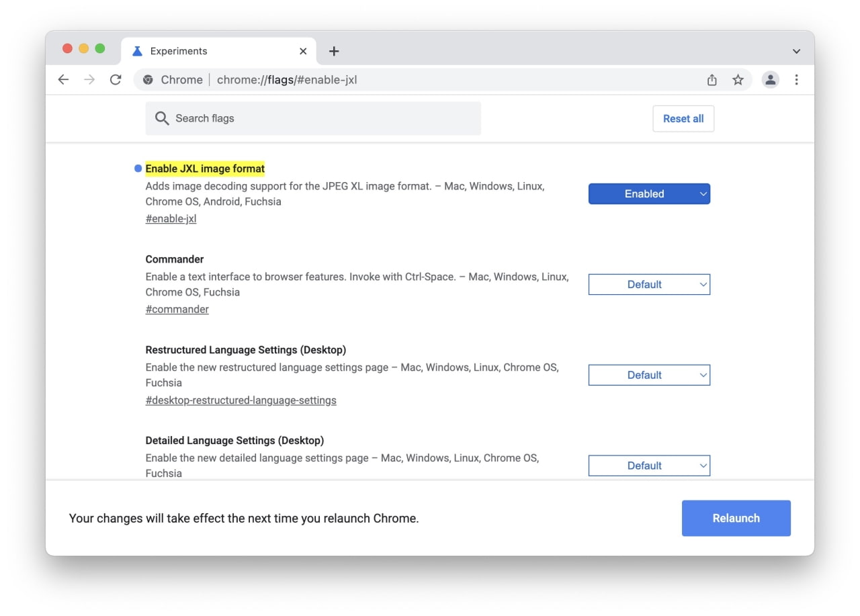The width and height of the screenshot is (860, 616).
Task: Expand the tab search chevron
Action: pyautogui.click(x=796, y=51)
